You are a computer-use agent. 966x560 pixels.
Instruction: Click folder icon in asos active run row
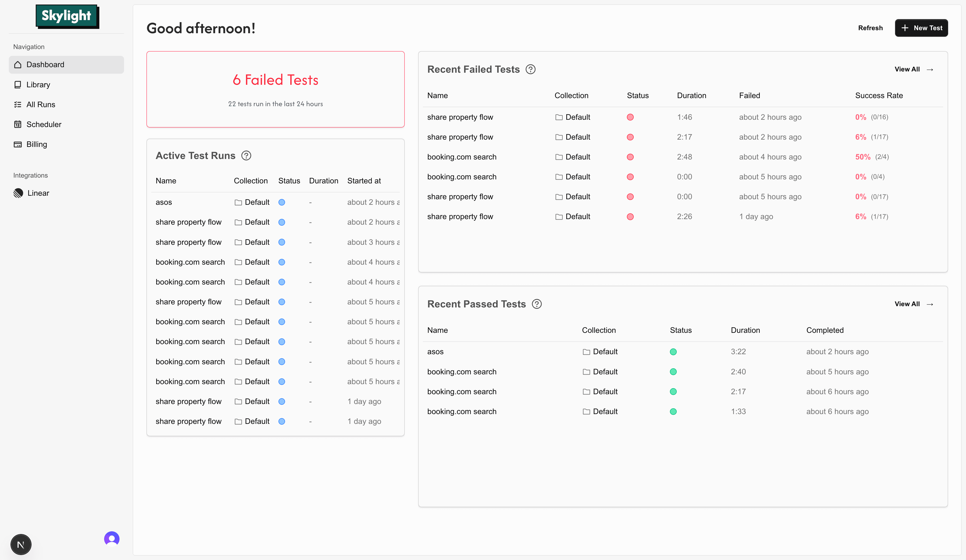pyautogui.click(x=238, y=202)
